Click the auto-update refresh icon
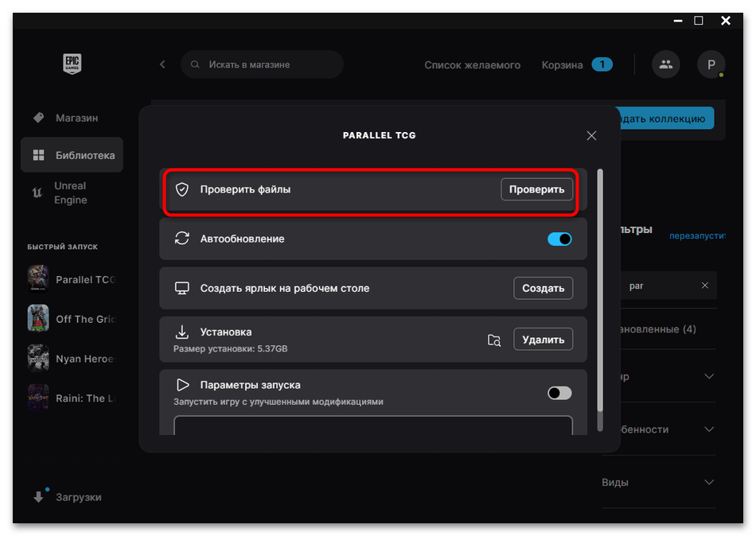The height and width of the screenshot is (536, 756). pyautogui.click(x=181, y=238)
